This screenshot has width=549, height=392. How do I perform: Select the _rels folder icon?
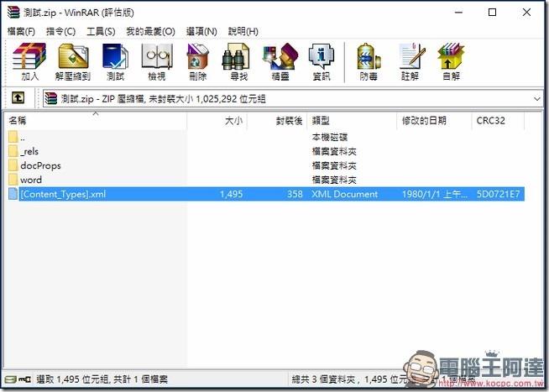[x=13, y=151]
